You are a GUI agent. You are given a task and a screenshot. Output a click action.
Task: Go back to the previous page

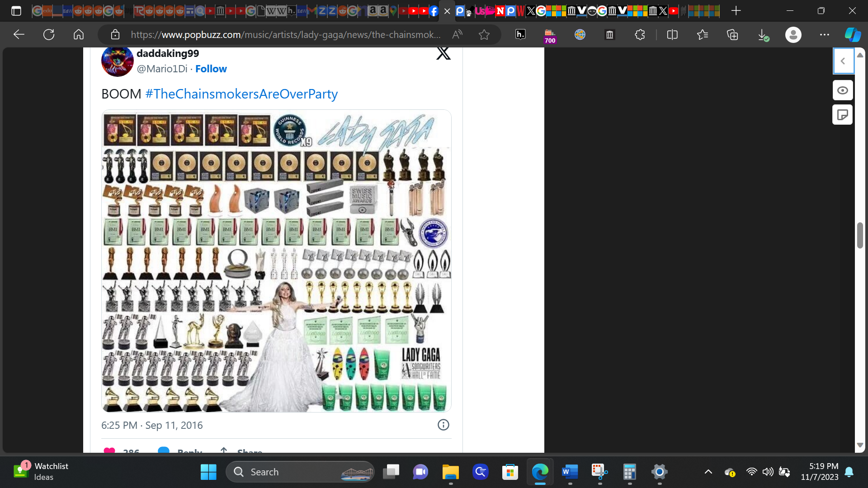tap(19, 34)
